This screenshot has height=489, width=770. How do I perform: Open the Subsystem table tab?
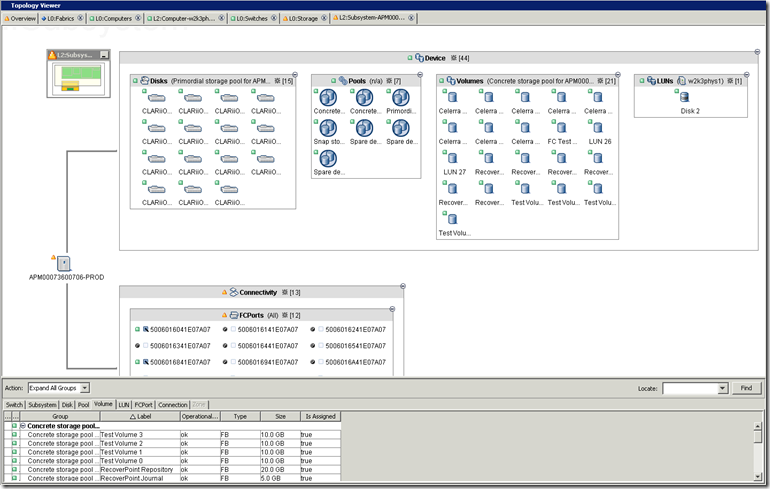42,405
